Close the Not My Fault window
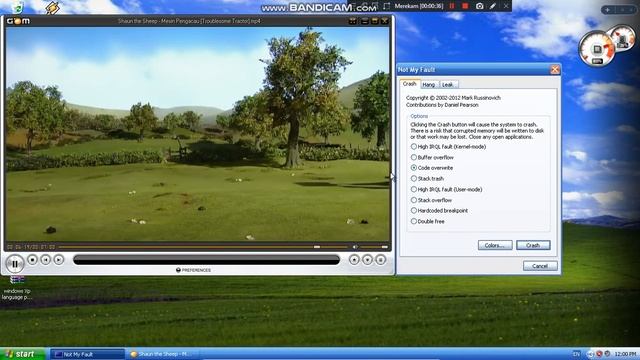The image size is (640, 360). 555,70
